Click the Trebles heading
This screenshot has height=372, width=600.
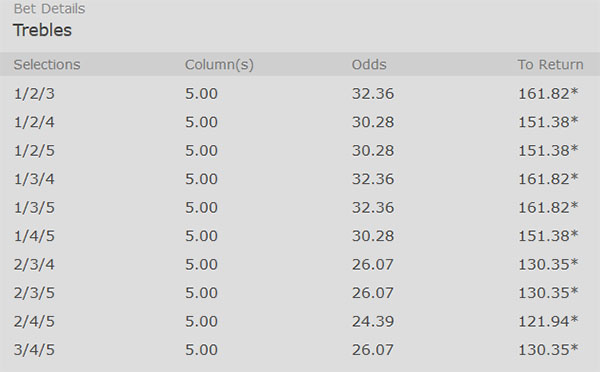[x=42, y=30]
